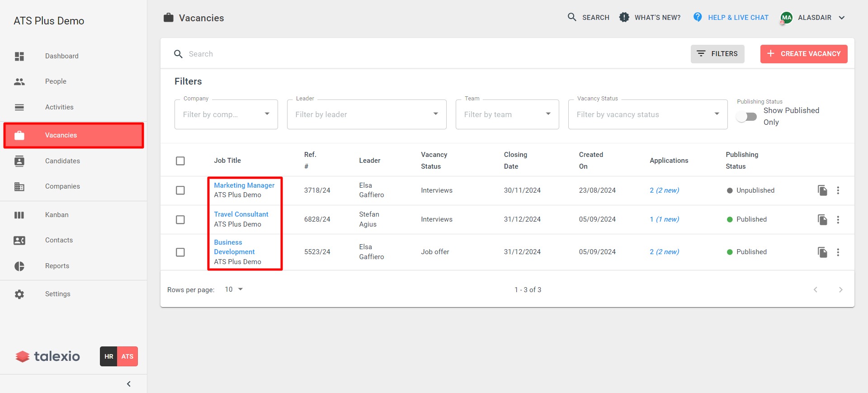Viewport: 868px width, 393px height.
Task: Collapse the sidebar with the chevron arrow
Action: [129, 384]
